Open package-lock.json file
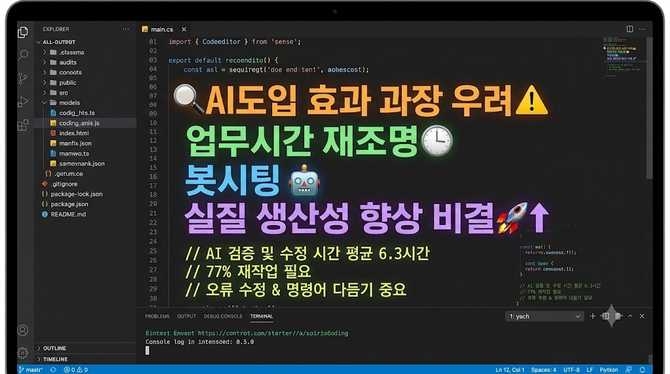This screenshot has width=670, height=374. (76, 194)
